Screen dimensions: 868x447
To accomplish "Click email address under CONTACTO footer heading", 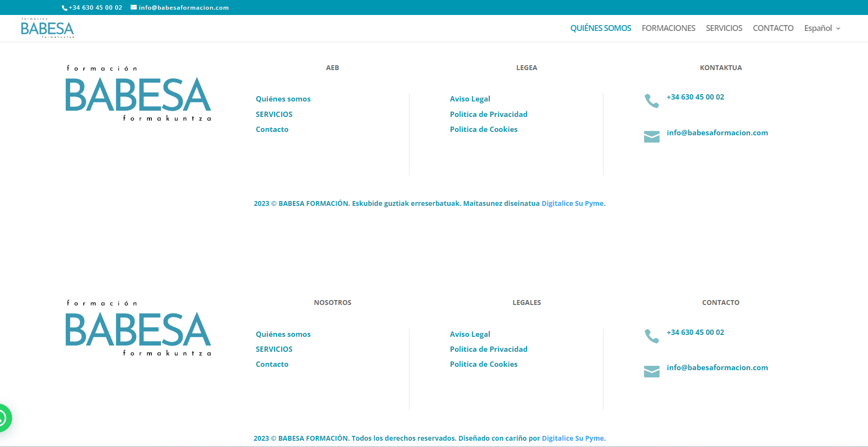I will [x=717, y=368].
